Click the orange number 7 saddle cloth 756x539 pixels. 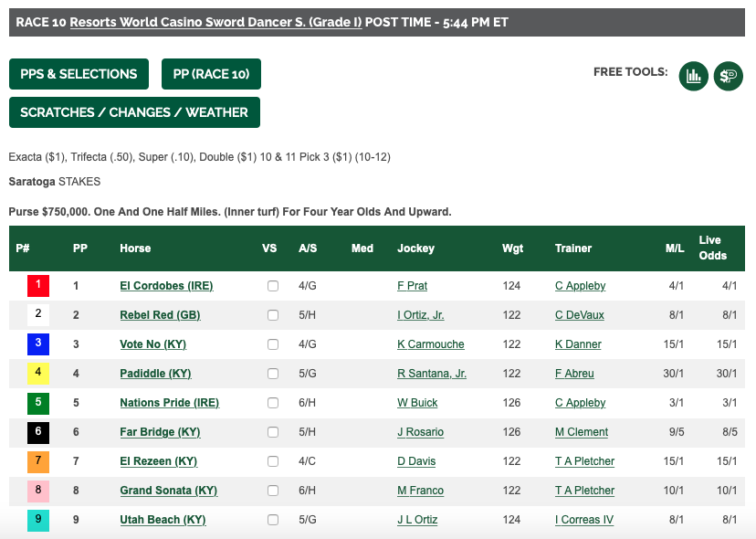tap(38, 461)
